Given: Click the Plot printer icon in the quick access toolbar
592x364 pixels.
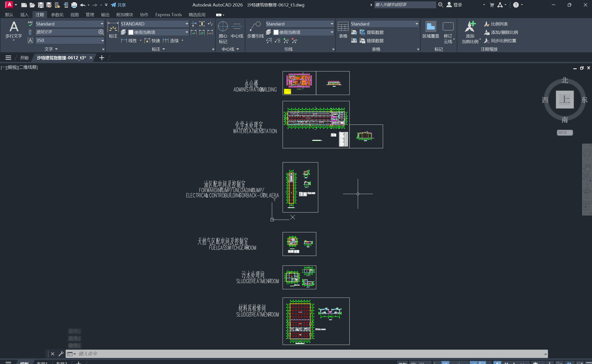Looking at the screenshot, I should [x=74, y=5].
